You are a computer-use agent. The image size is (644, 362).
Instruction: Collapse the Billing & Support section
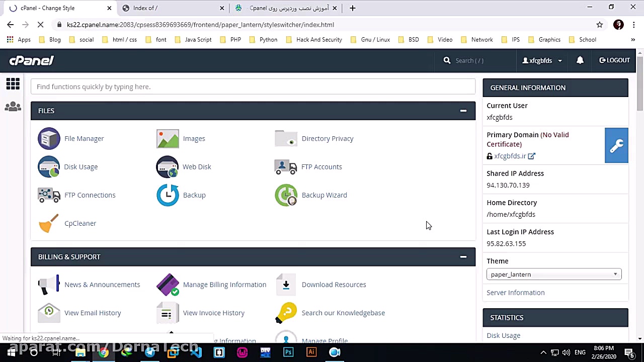click(463, 257)
